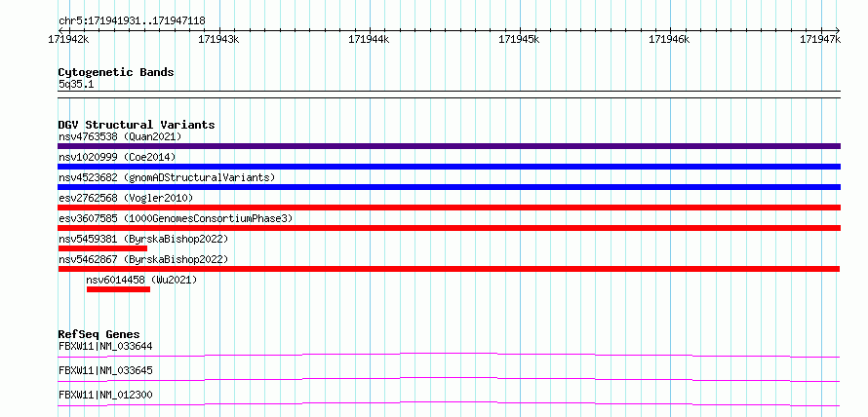Open variant nsv6014458 (Wu2021) label
Viewport: 868px width, 417px height.
pyautogui.click(x=141, y=280)
